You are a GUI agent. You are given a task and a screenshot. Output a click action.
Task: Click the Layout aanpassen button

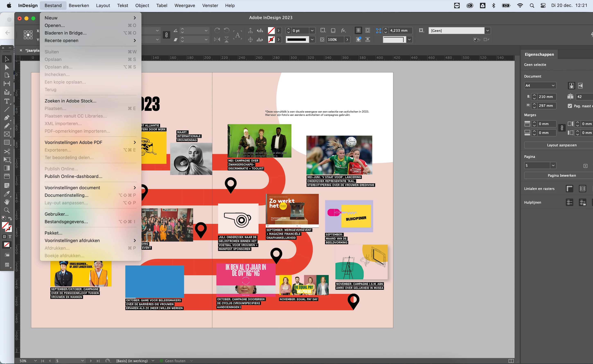(561, 145)
